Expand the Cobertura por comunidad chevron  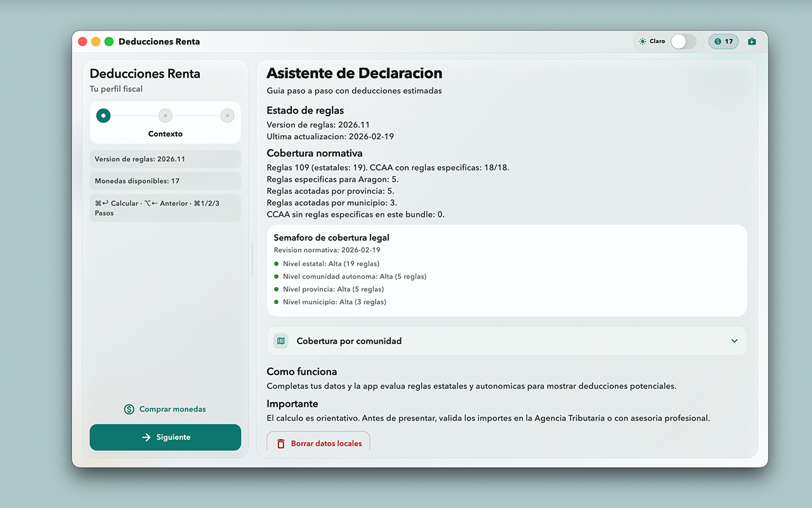tap(735, 341)
